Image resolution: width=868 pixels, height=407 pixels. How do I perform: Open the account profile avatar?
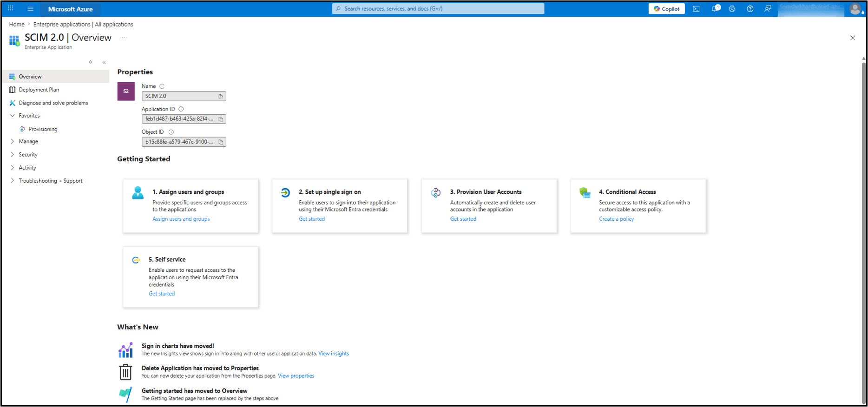pos(855,9)
